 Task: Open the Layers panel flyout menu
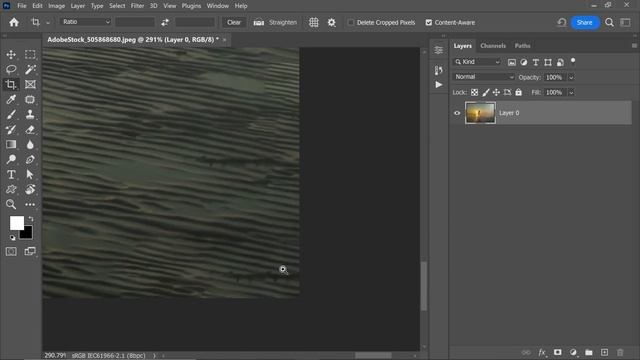[x=634, y=46]
